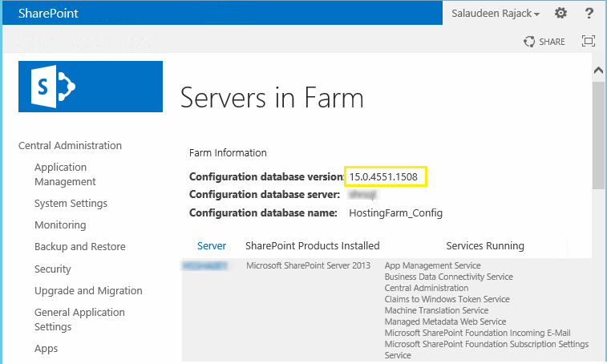
Task: Click App Management Service entry
Action: point(432,265)
